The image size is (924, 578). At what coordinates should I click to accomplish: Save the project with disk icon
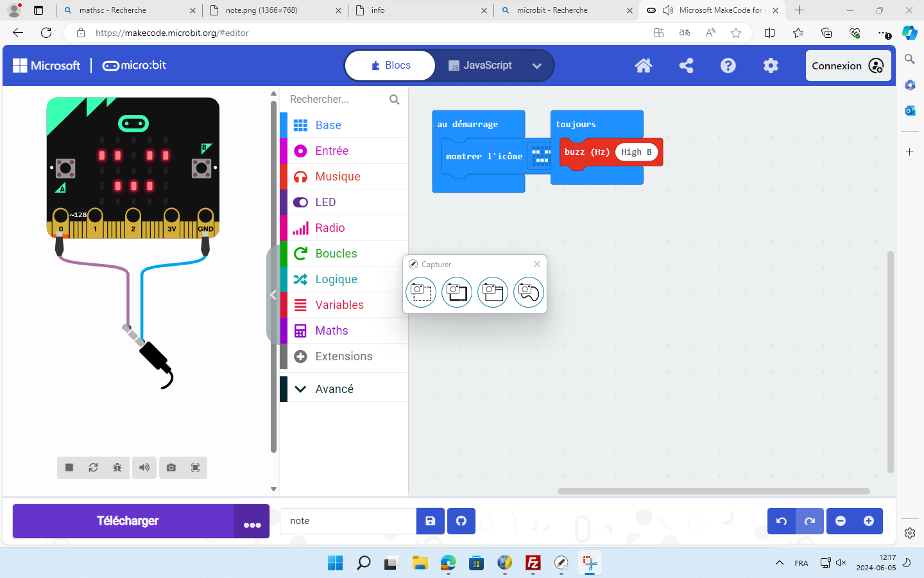pyautogui.click(x=431, y=521)
